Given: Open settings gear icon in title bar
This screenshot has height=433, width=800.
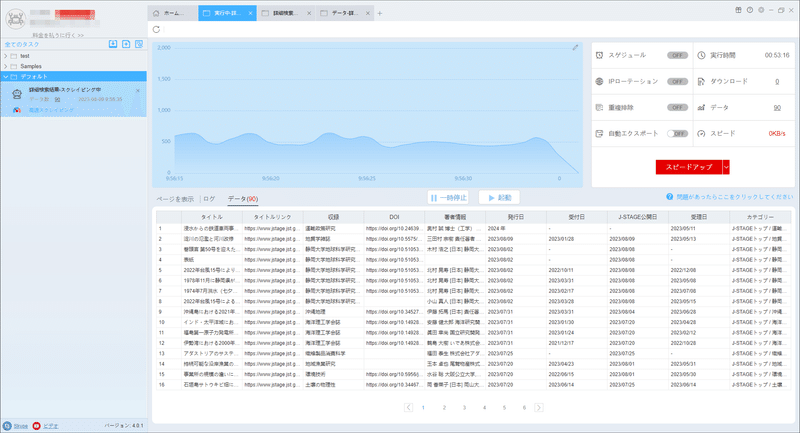Looking at the screenshot, I should click(x=761, y=10).
